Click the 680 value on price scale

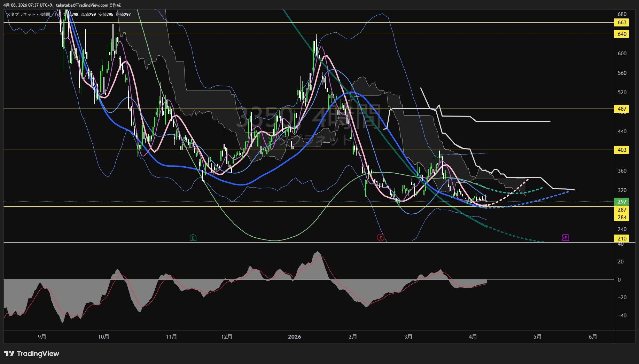622,14
